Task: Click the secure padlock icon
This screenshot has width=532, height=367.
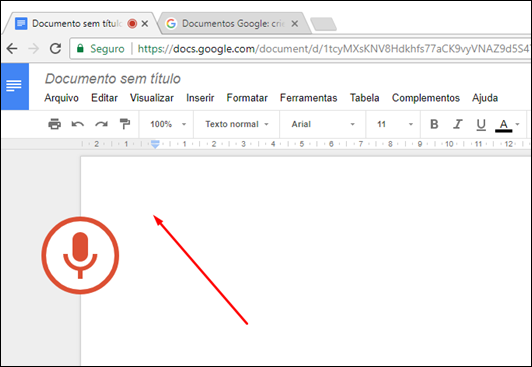Action: click(80, 48)
